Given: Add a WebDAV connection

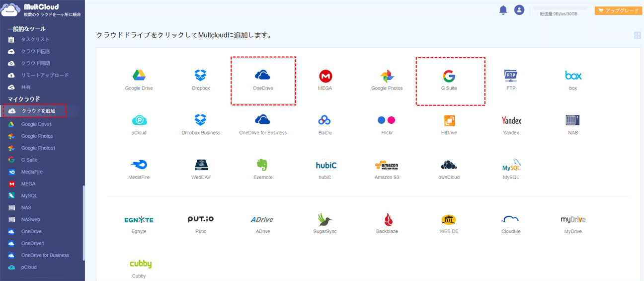Looking at the screenshot, I should pyautogui.click(x=201, y=170).
